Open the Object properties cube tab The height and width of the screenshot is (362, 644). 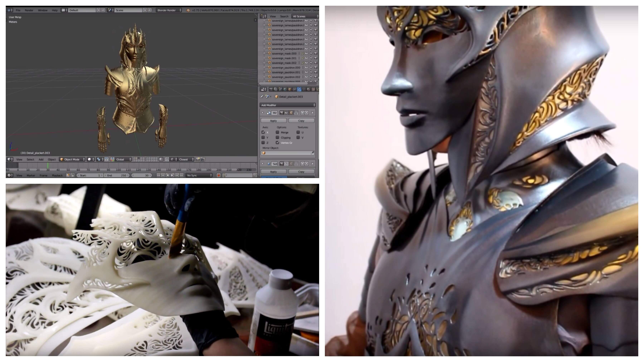coord(290,89)
